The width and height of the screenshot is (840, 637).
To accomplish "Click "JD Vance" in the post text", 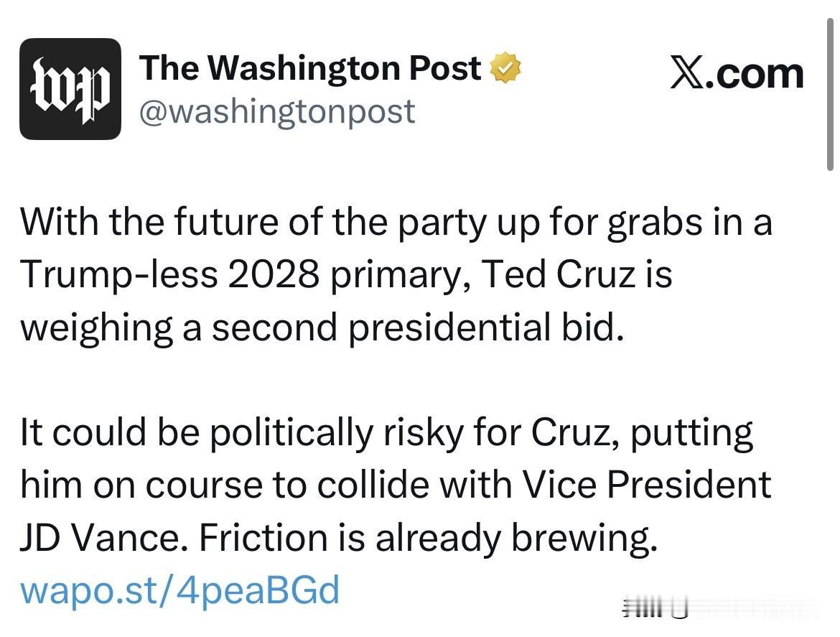I will (100, 538).
